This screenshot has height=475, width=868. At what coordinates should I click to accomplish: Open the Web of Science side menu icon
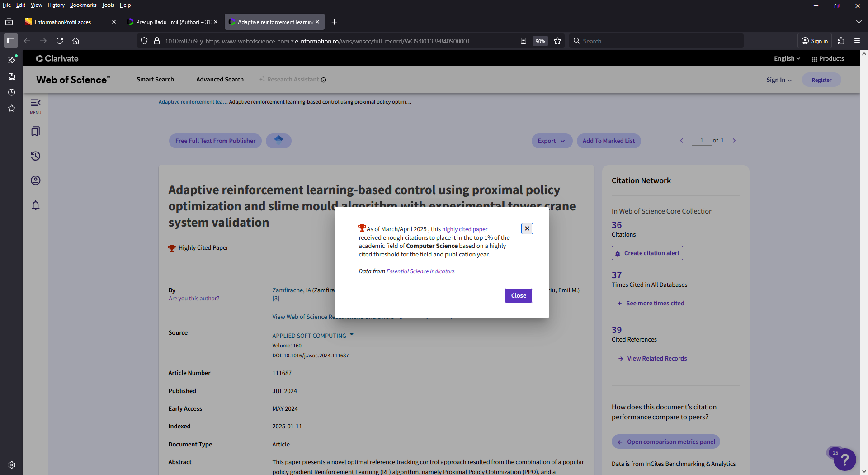point(35,106)
